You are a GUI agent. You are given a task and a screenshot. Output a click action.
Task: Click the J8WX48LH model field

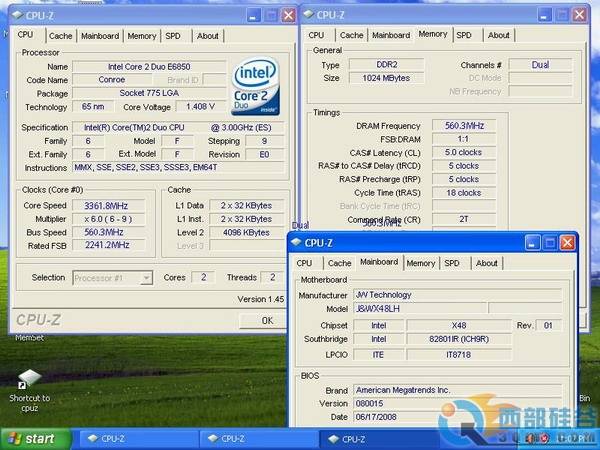[420, 308]
